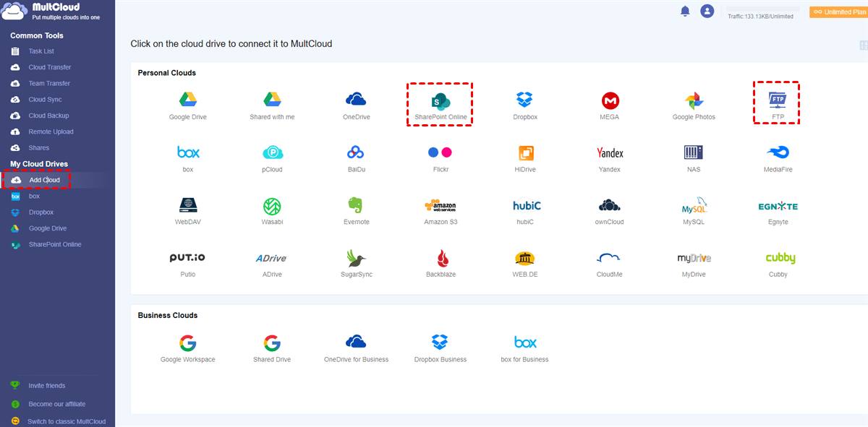This screenshot has height=427, width=868.
Task: Choose OneDrive for Business
Action: coord(356,348)
